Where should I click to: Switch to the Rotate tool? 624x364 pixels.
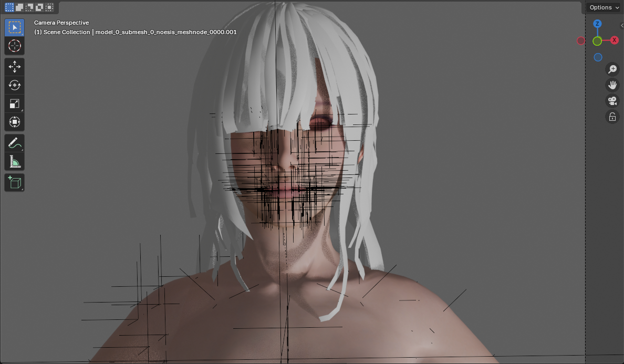pyautogui.click(x=14, y=85)
